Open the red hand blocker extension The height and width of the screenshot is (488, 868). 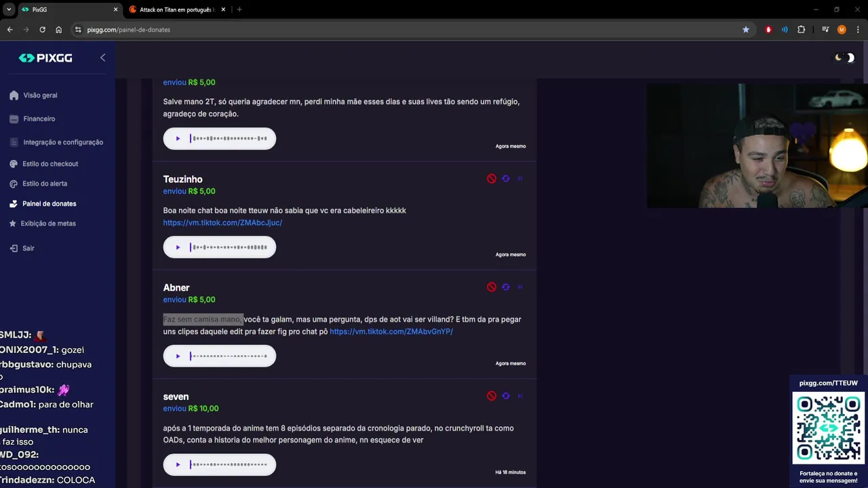(x=768, y=30)
